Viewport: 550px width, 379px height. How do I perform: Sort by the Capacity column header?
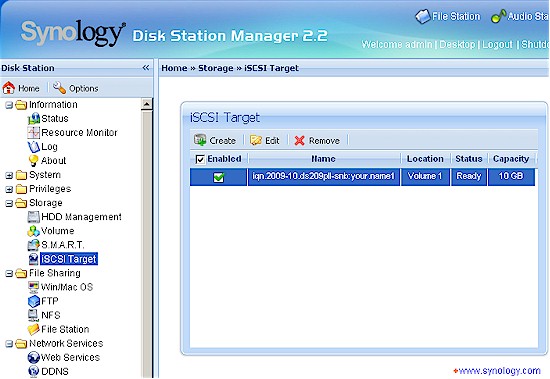tap(511, 159)
